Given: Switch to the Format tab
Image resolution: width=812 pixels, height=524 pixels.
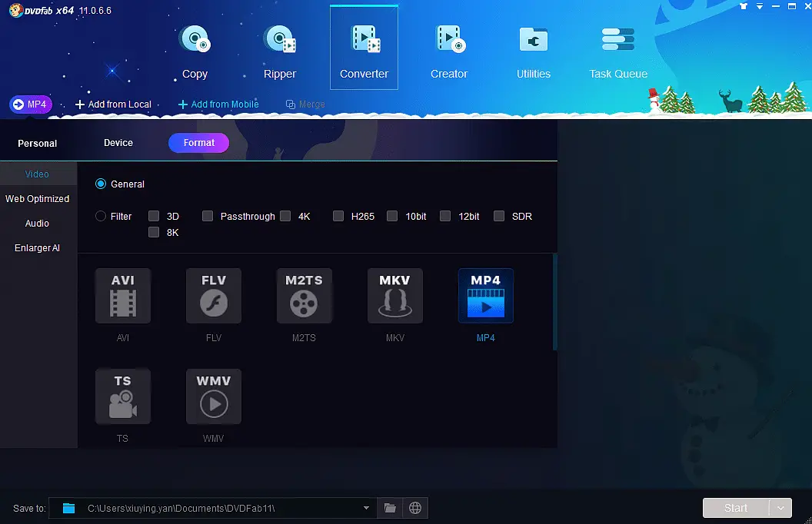Looking at the screenshot, I should pyautogui.click(x=199, y=143).
